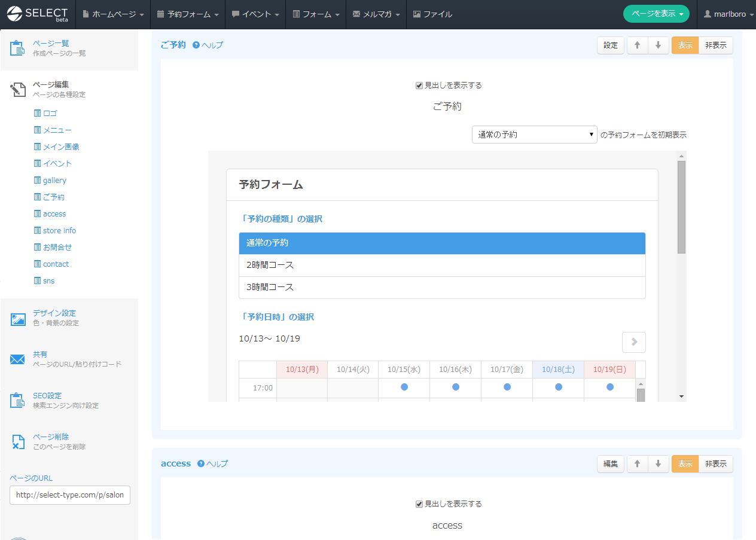Move ご予約 section up with arrow button
This screenshot has width=756, height=540.
637,45
